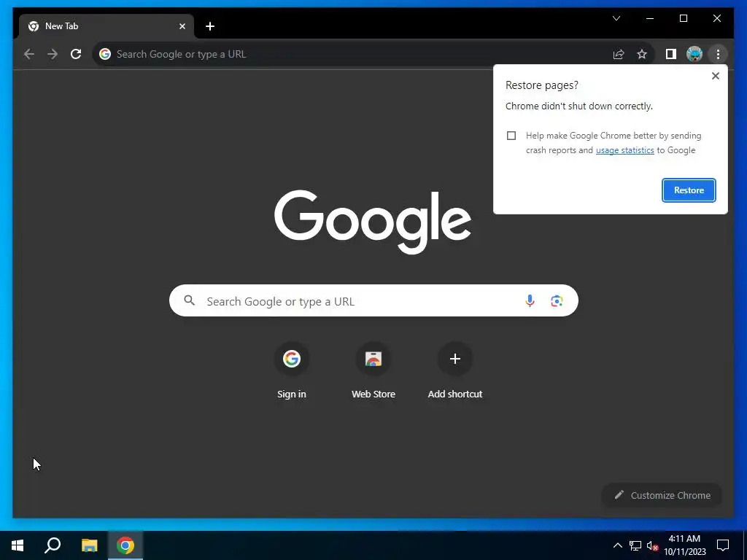Open the usage statistics link
Screen dimensions: 747x560
click(624, 150)
